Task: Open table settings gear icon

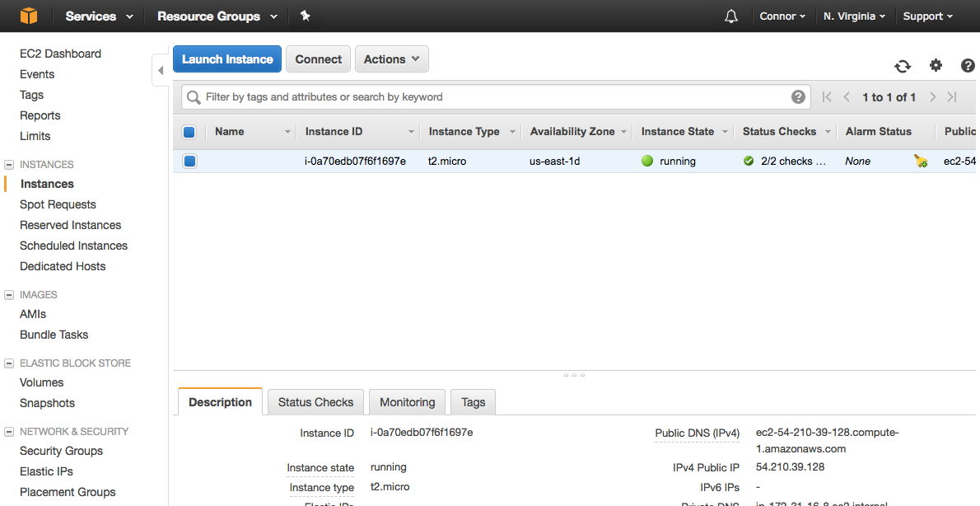Action: pyautogui.click(x=936, y=66)
